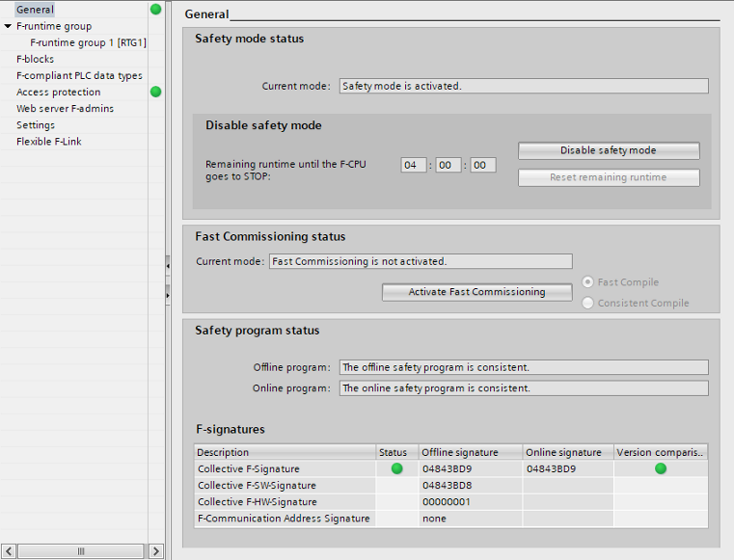The width and height of the screenshot is (734, 560).
Task: Go to Web server F-admins
Action: (65, 109)
